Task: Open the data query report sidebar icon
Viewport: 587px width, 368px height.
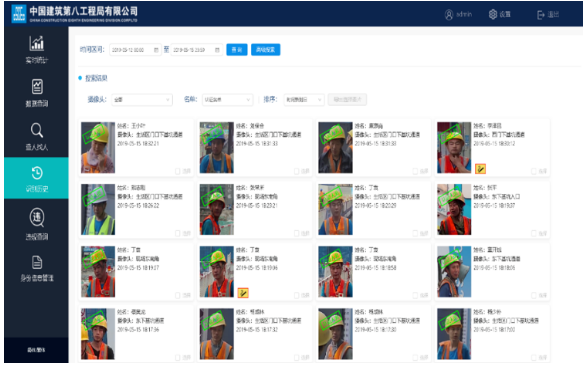Action: point(37,87)
